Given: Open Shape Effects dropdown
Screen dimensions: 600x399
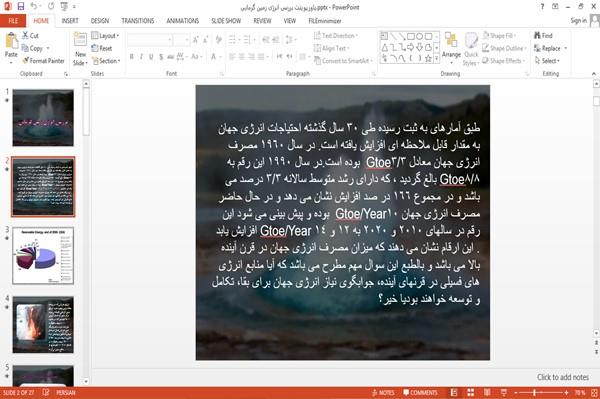Looking at the screenshot, I should (504, 61).
